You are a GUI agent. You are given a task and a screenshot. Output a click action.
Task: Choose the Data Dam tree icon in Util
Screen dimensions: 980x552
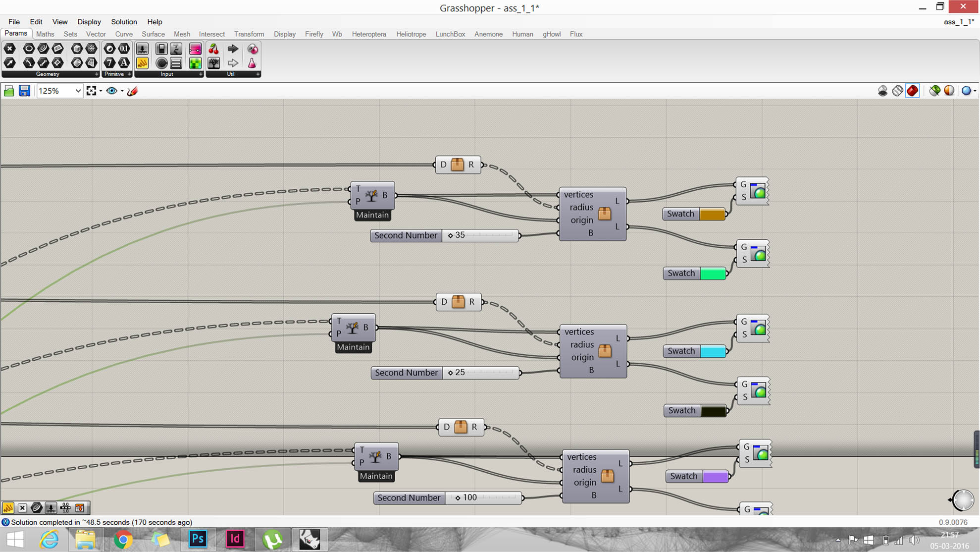pyautogui.click(x=213, y=63)
